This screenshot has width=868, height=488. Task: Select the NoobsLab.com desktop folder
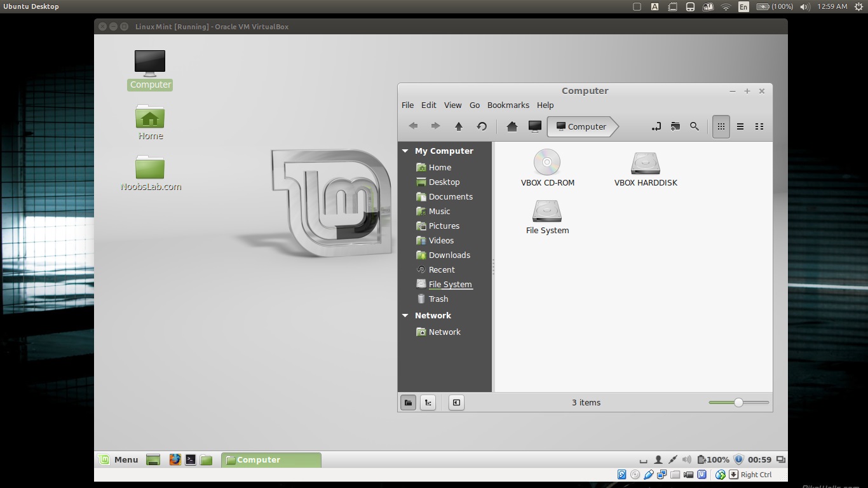click(x=151, y=173)
